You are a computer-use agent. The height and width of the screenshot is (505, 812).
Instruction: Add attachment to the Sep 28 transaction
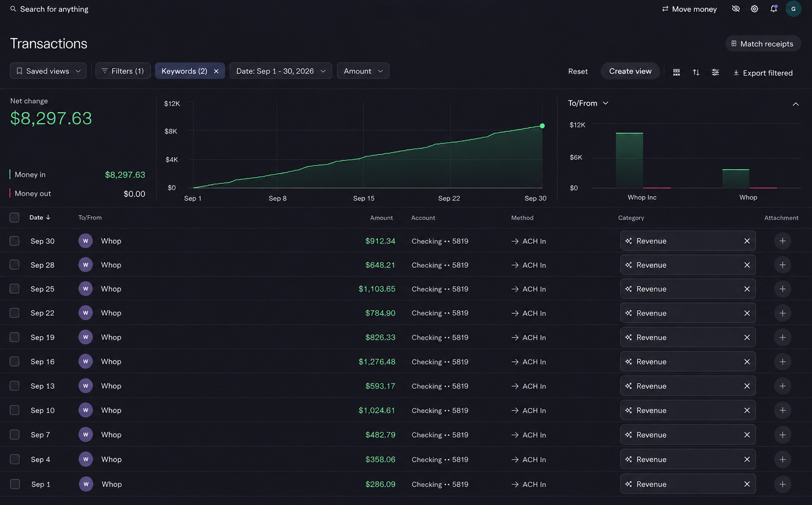(x=782, y=264)
